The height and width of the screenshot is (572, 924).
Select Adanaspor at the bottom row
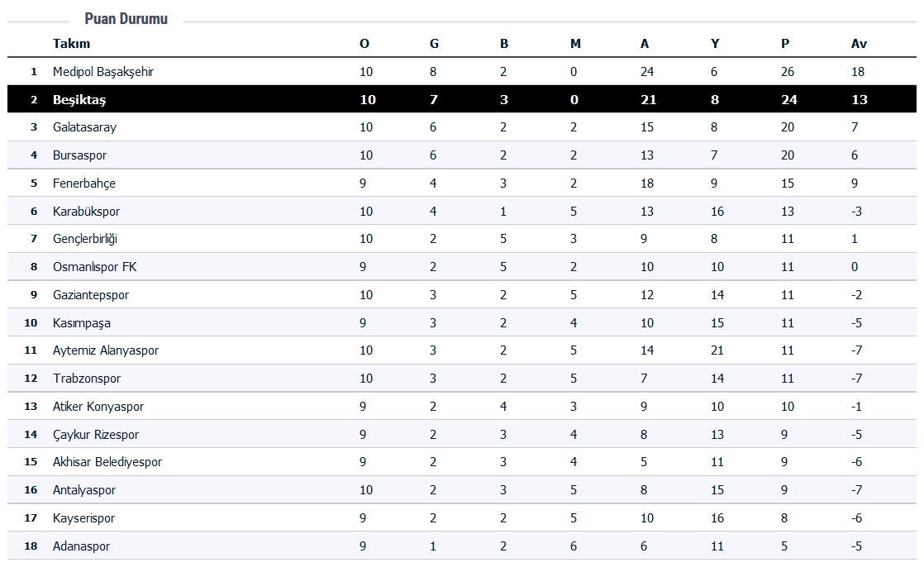click(x=81, y=546)
